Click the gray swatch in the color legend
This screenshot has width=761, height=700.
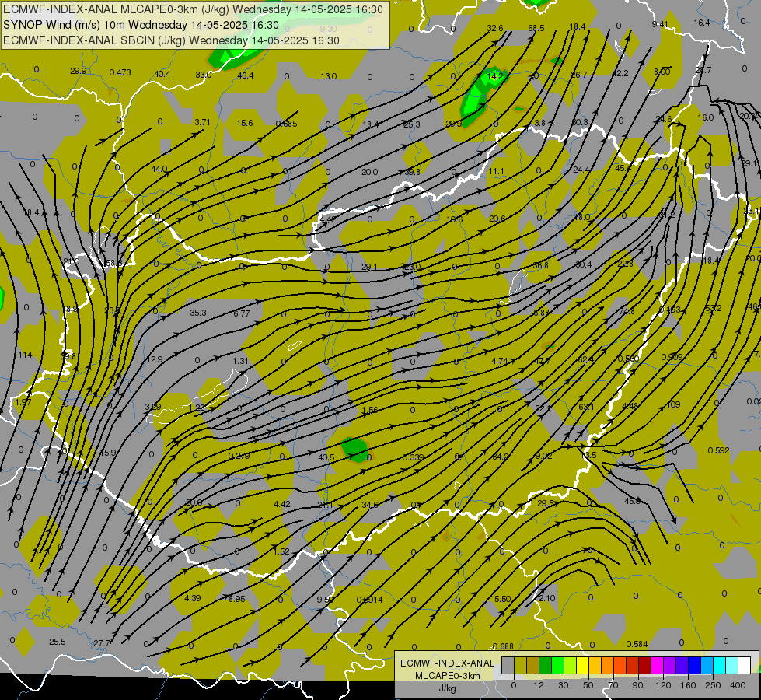(508, 666)
